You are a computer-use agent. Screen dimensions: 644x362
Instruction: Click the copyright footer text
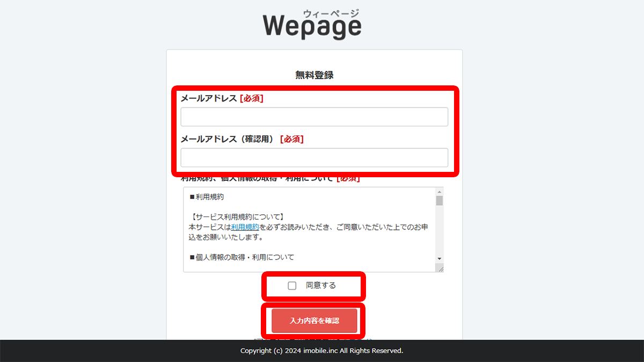(321, 350)
